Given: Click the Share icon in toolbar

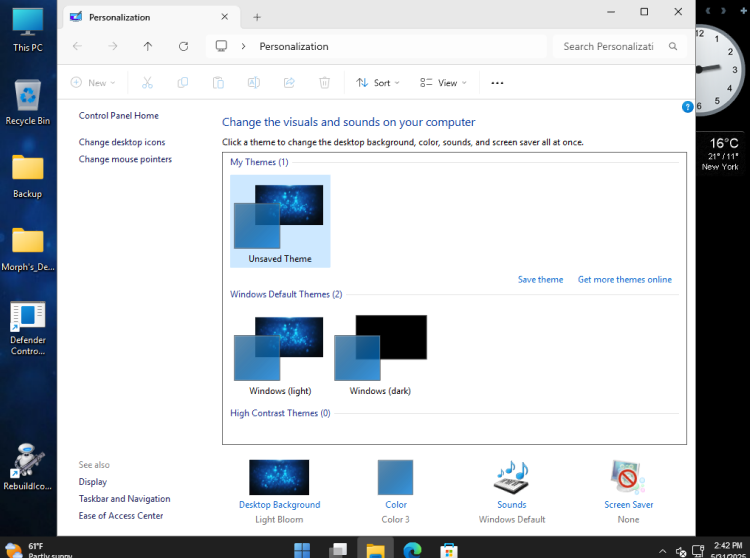Looking at the screenshot, I should click(x=289, y=83).
